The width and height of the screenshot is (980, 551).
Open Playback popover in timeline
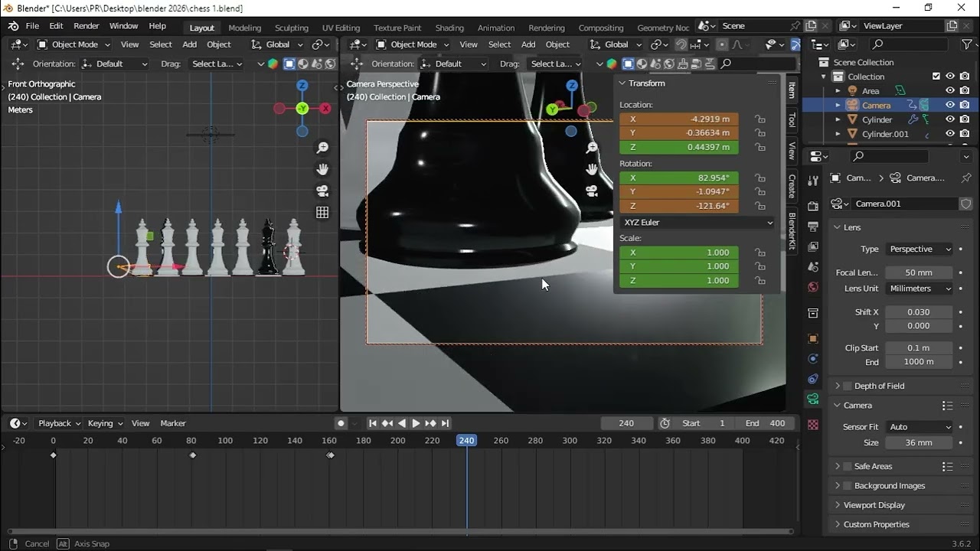tap(58, 423)
